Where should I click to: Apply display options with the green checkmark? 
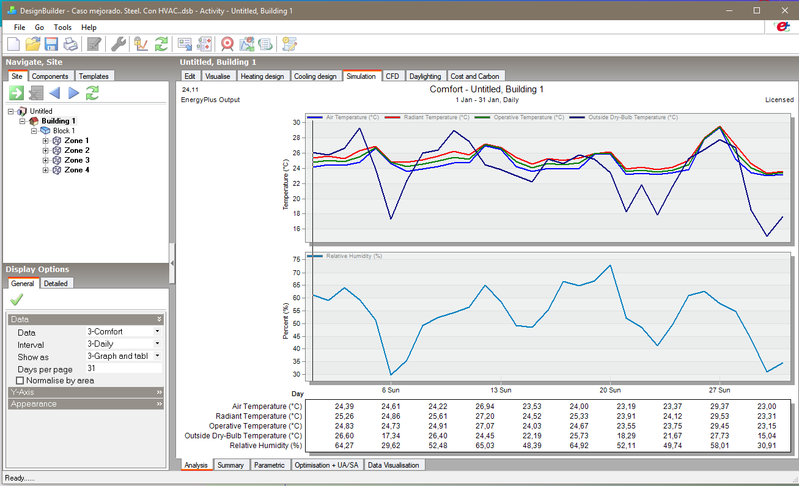16,300
